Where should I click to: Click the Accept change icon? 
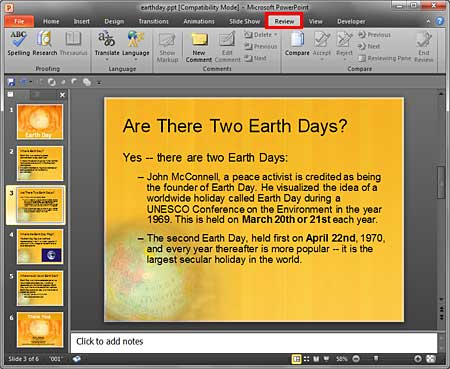click(322, 40)
